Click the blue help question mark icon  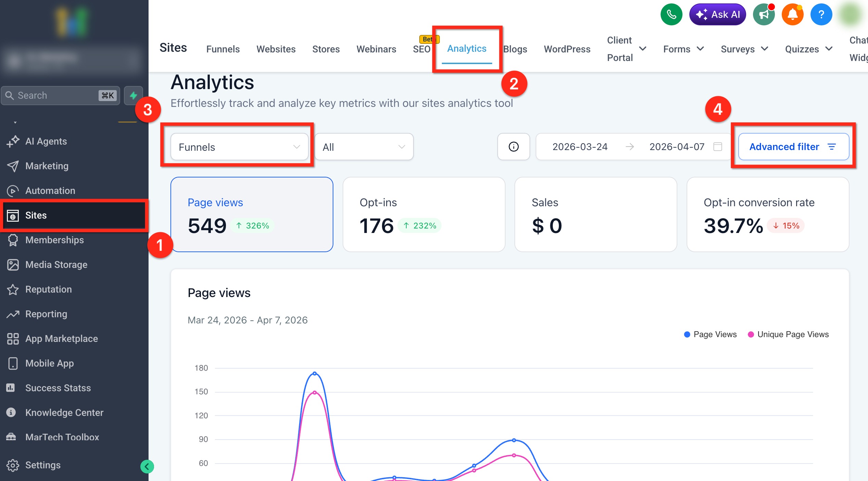click(x=821, y=14)
